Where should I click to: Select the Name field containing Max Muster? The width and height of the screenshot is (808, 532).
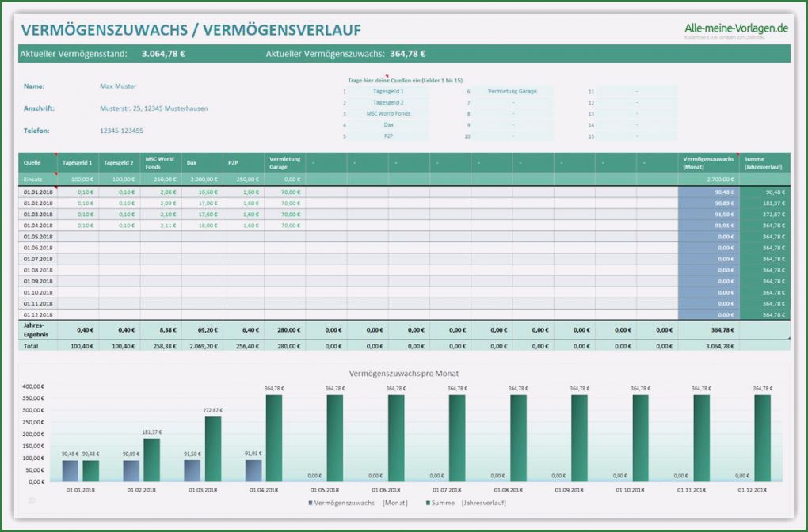click(x=117, y=85)
